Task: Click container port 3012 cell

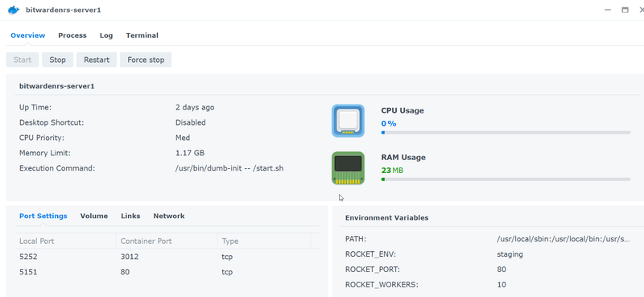Action: (130, 257)
